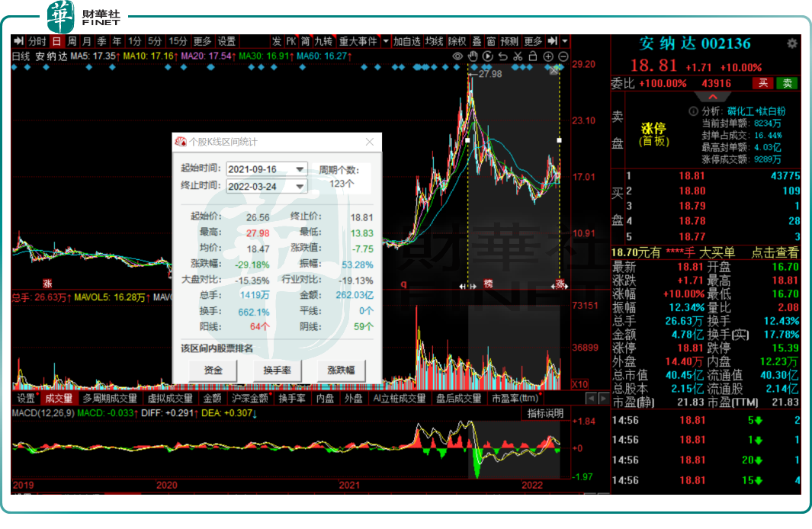Image resolution: width=812 pixels, height=529 pixels.
Task: Click the info icon beside 分析
Action: coord(693,111)
